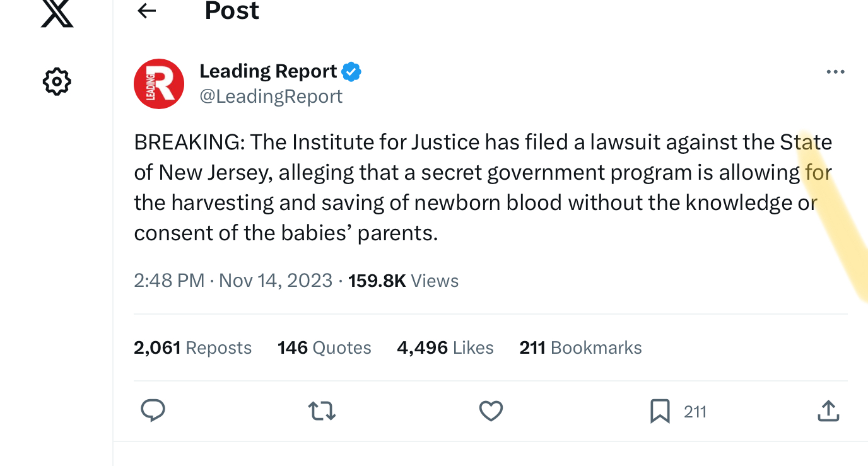Share the post with the upload icon
This screenshot has height=466, width=868.
pyautogui.click(x=828, y=411)
